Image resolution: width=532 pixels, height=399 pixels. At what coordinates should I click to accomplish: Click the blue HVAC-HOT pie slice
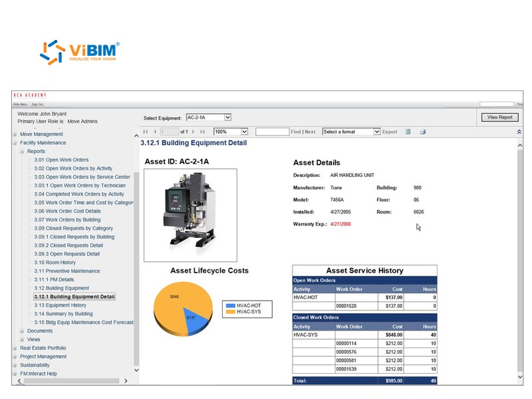[x=195, y=321]
